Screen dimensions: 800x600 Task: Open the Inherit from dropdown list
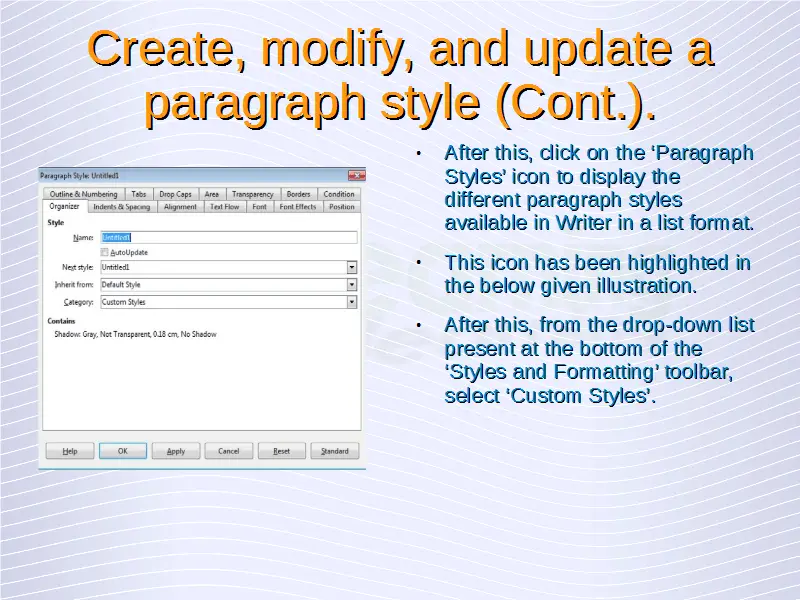click(352, 285)
